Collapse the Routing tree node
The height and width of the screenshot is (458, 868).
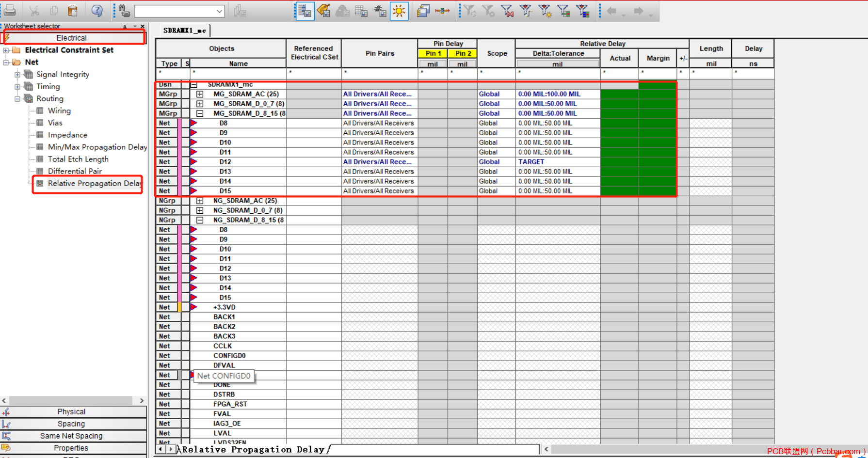(x=17, y=98)
